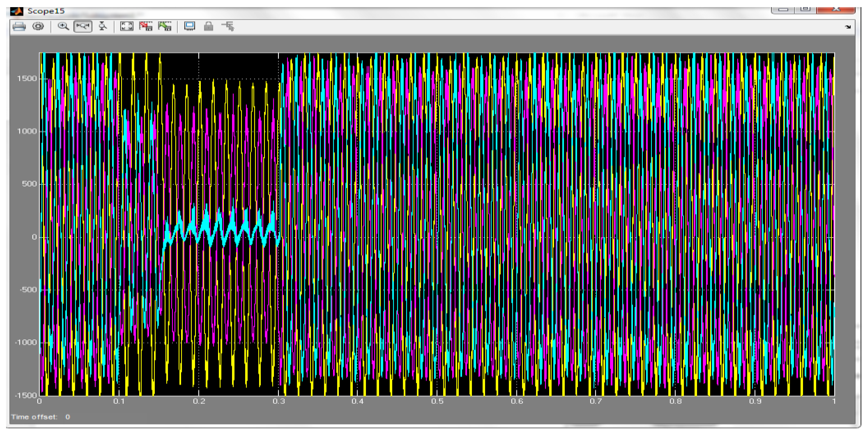Click the MATLAB logo in title bar
Screen dimensions: 868x436
click(x=16, y=11)
